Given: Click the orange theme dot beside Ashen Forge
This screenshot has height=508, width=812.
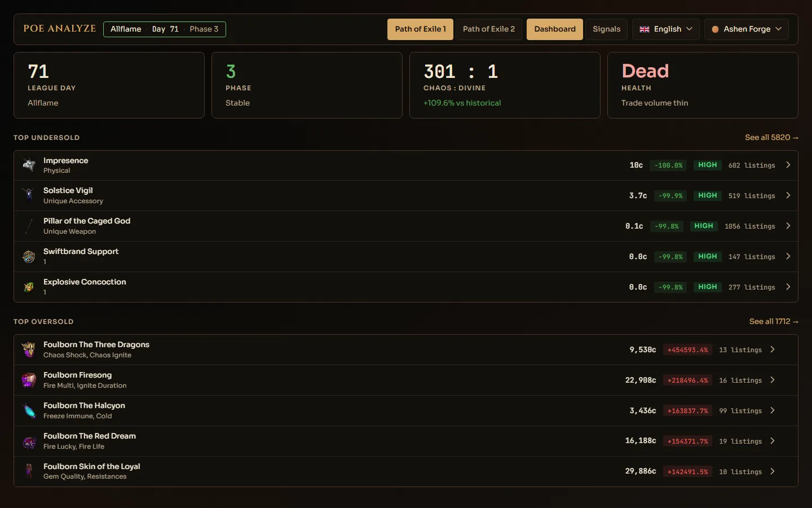Looking at the screenshot, I should [715, 29].
